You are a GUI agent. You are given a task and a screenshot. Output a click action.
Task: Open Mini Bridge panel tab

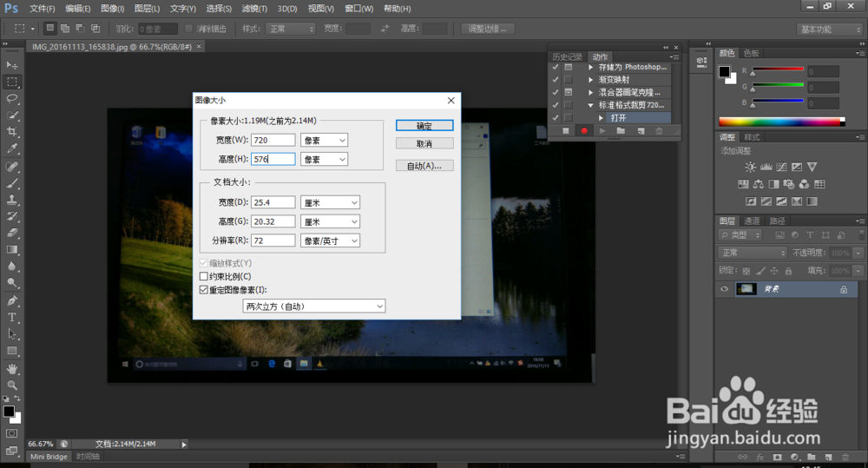[49, 457]
